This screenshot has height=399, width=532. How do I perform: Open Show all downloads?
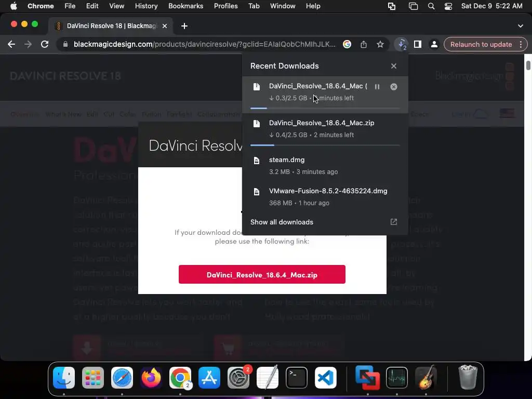coord(282,222)
